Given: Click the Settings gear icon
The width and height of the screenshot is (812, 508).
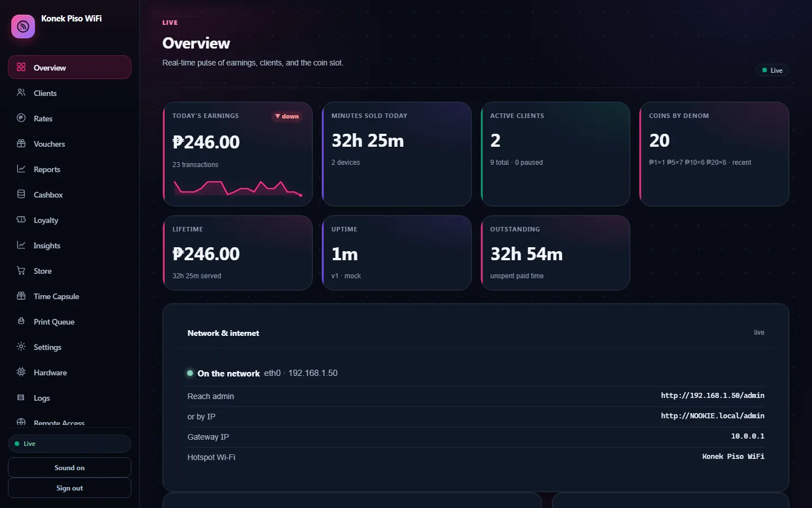Looking at the screenshot, I should tap(21, 347).
